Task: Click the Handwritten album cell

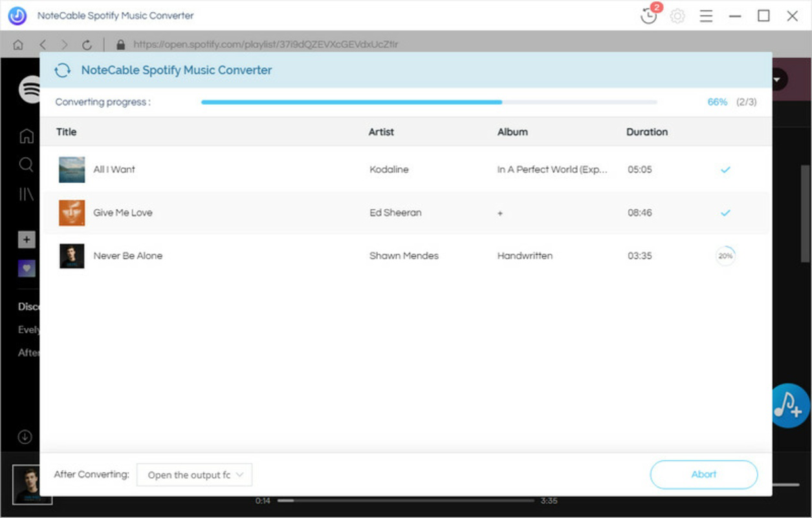Action: click(x=525, y=256)
